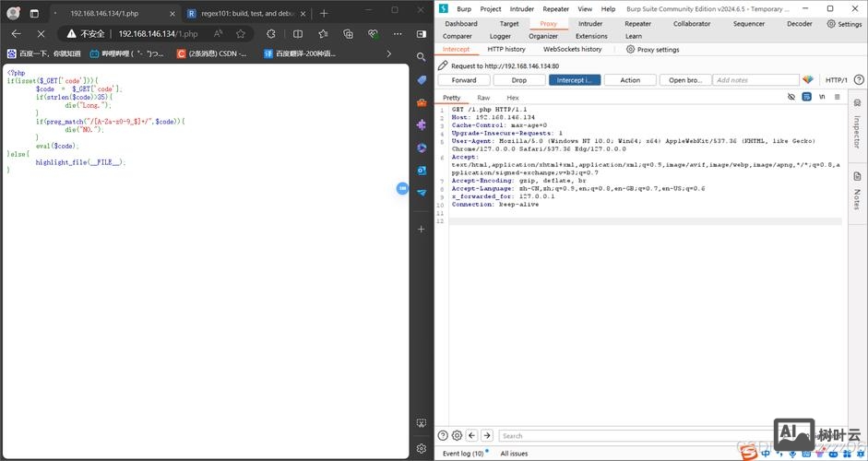
Task: Toggle the show newlines \n button
Action: click(x=822, y=97)
